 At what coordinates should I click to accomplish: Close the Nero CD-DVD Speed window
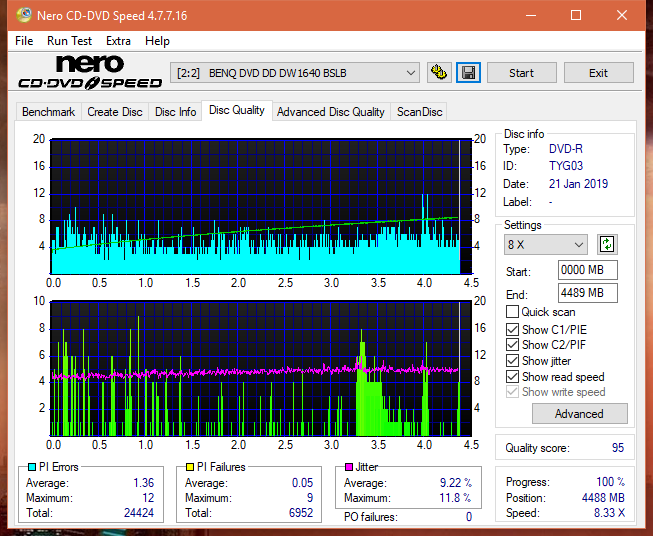[x=622, y=15]
